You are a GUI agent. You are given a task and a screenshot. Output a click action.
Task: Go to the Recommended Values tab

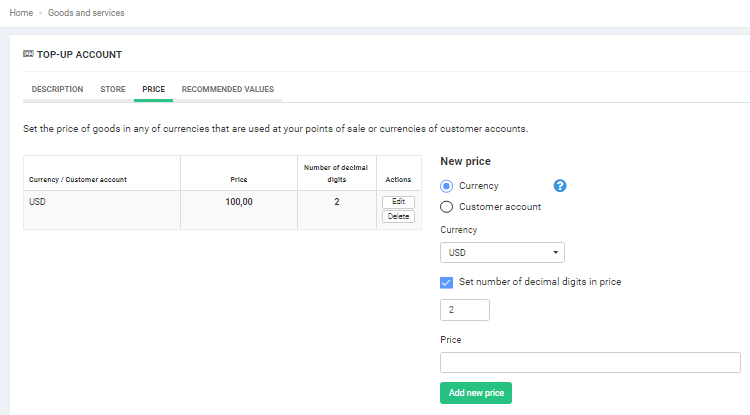click(x=227, y=90)
